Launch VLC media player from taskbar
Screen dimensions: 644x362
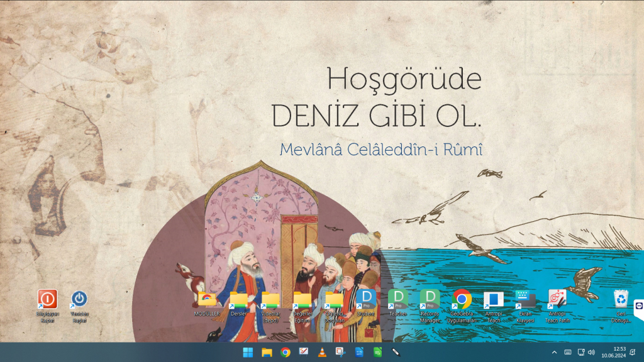[322, 352]
